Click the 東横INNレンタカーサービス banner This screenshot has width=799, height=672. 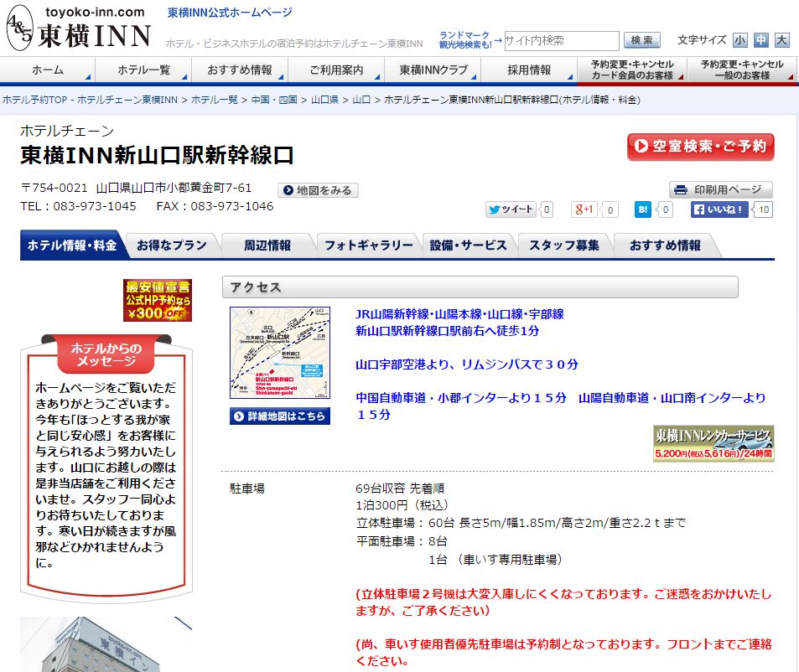[x=713, y=443]
